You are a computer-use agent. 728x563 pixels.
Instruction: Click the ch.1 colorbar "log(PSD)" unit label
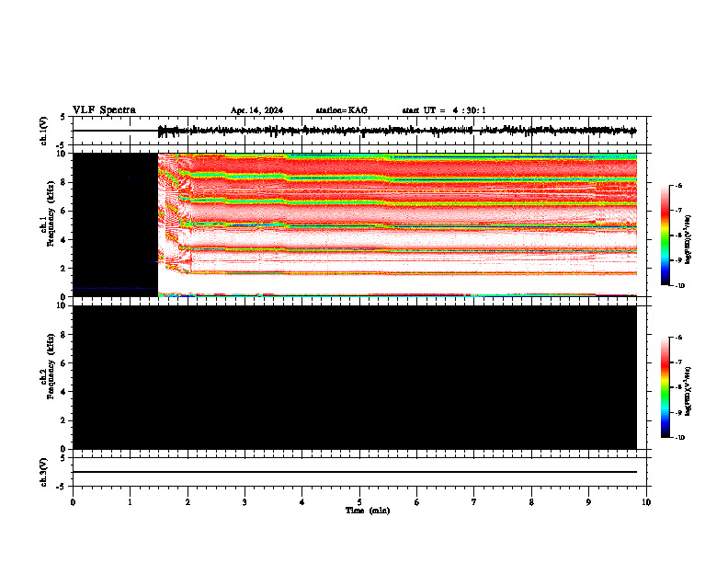688,239
